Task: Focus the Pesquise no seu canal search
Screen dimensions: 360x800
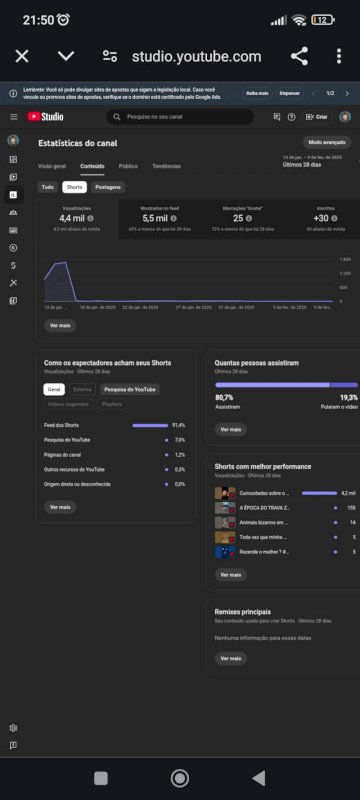Action: [180, 117]
